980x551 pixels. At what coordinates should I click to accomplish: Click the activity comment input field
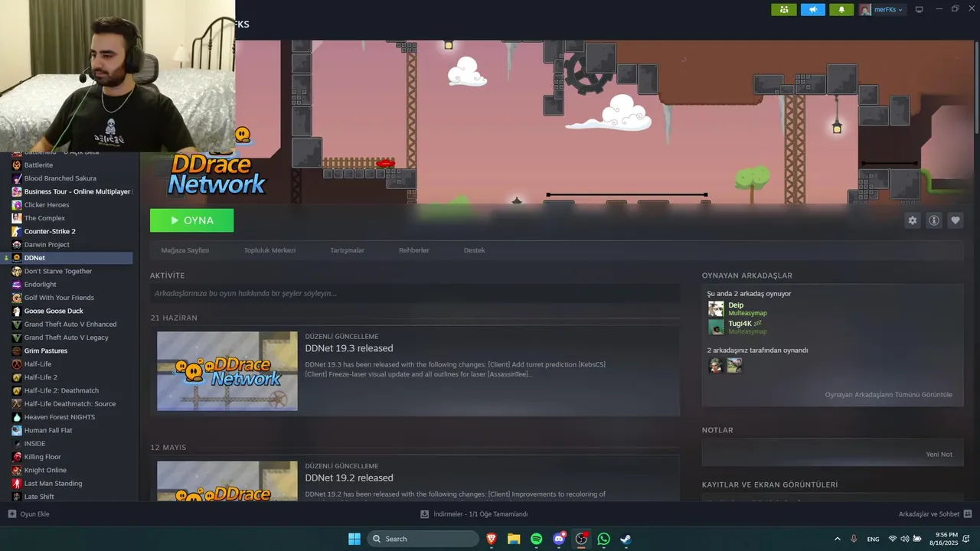(x=415, y=293)
